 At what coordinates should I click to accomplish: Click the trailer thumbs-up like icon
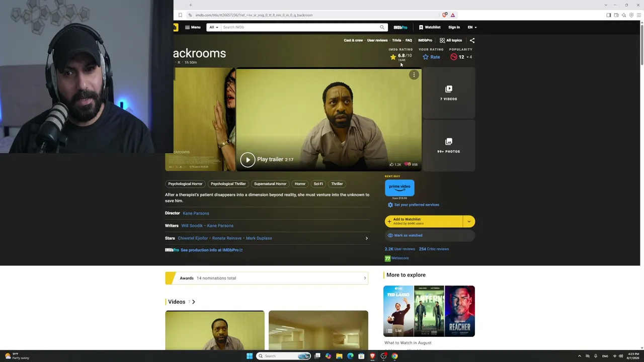click(x=392, y=164)
